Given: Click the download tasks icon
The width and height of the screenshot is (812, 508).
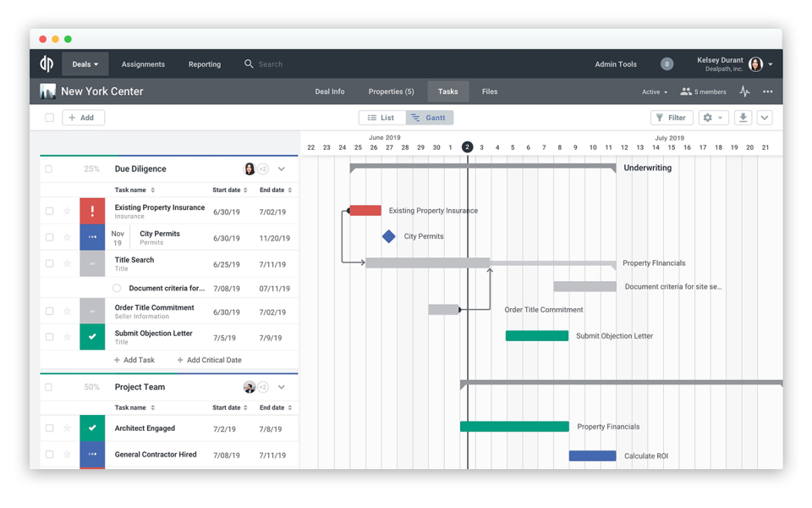Looking at the screenshot, I should (x=743, y=118).
